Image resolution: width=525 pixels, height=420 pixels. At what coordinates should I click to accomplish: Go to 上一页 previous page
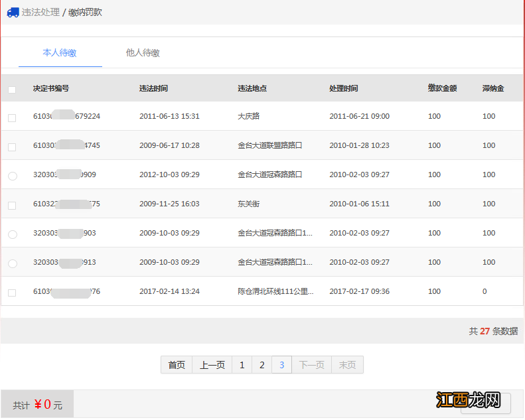point(212,365)
